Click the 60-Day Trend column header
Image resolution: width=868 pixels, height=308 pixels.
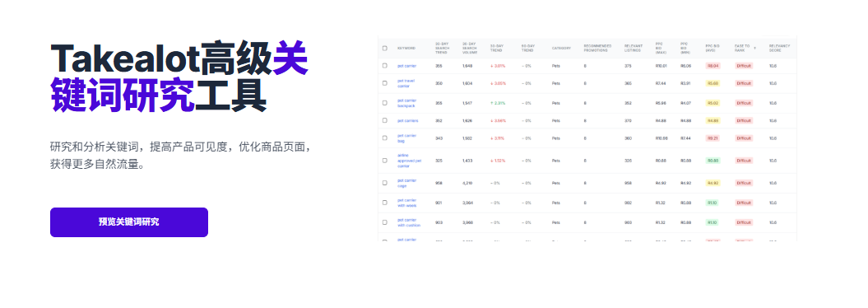527,49
